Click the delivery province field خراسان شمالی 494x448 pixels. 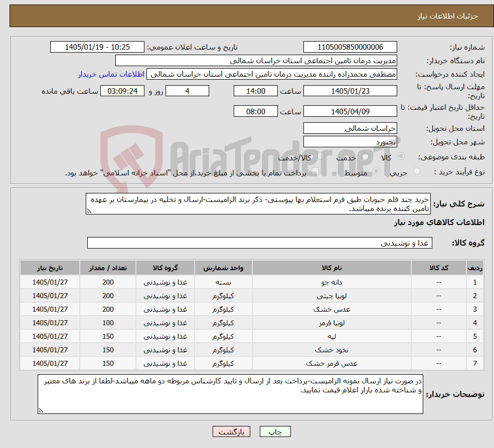[x=350, y=128]
